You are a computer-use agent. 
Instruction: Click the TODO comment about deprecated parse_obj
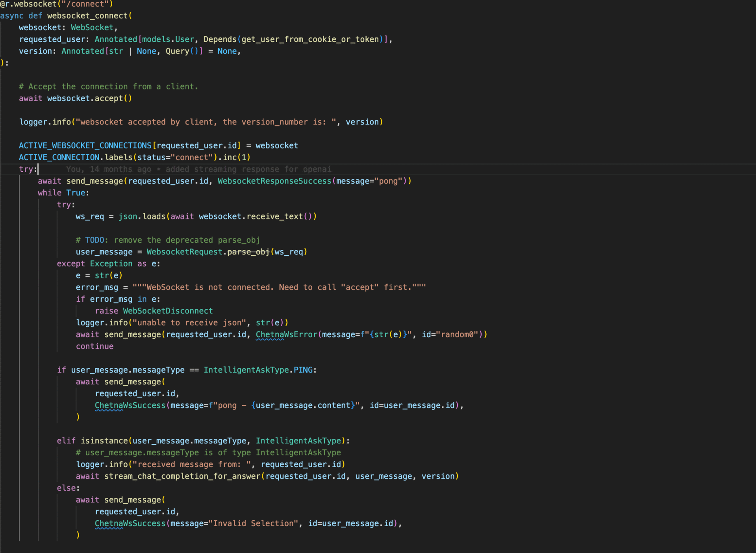(167, 240)
